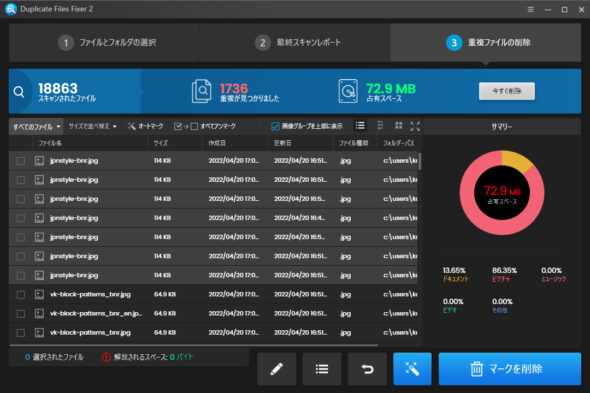The height and width of the screenshot is (393, 590).
Task: Sort by ファイル名 column header
Action: [50, 143]
